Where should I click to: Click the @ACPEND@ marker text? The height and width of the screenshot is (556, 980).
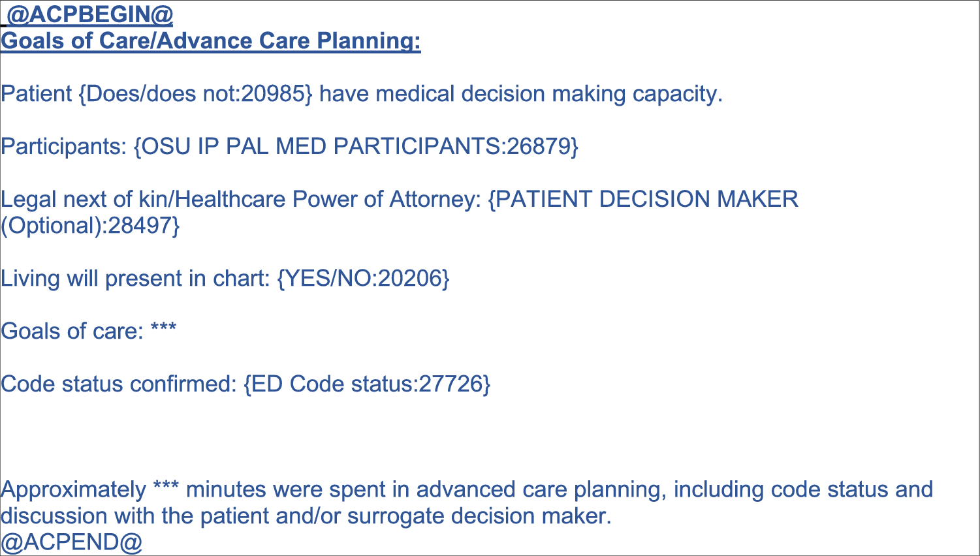pos(71,542)
